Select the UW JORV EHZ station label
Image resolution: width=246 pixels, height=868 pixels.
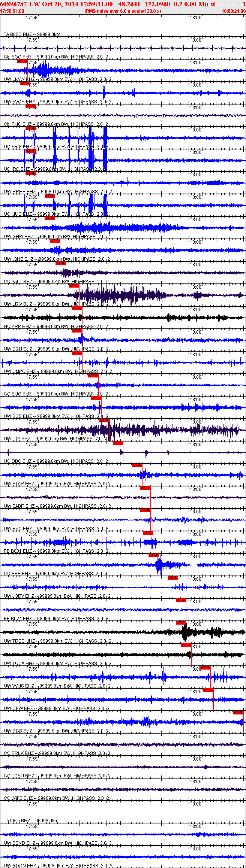coord(57,596)
